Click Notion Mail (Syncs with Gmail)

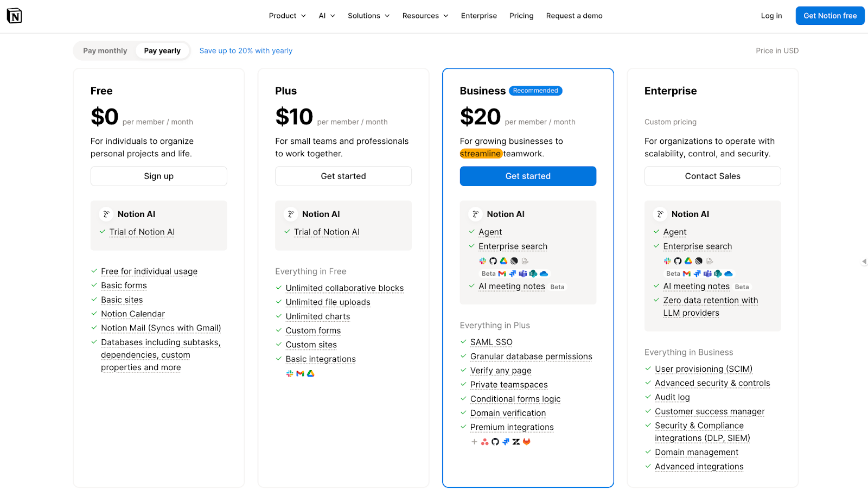tap(161, 328)
